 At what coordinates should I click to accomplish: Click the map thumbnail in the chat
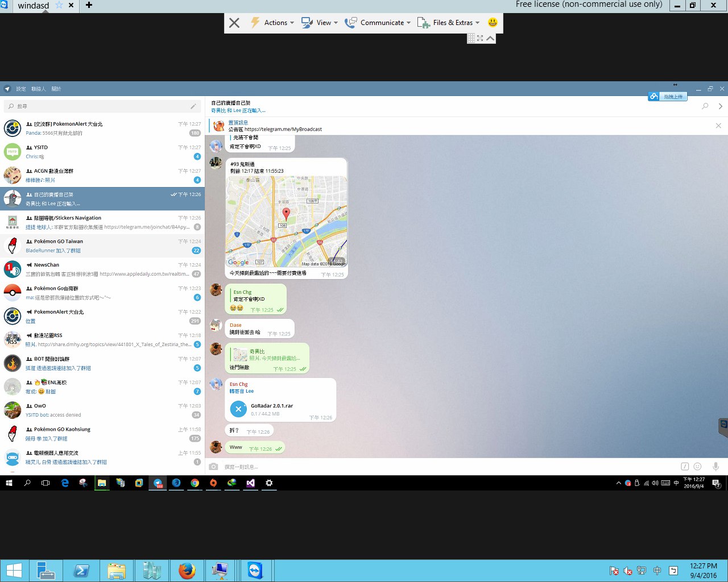tap(286, 221)
